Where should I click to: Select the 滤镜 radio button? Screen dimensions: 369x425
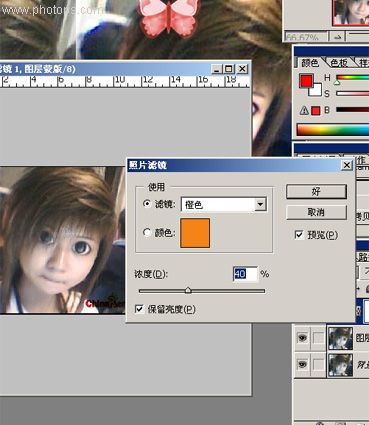tap(147, 203)
